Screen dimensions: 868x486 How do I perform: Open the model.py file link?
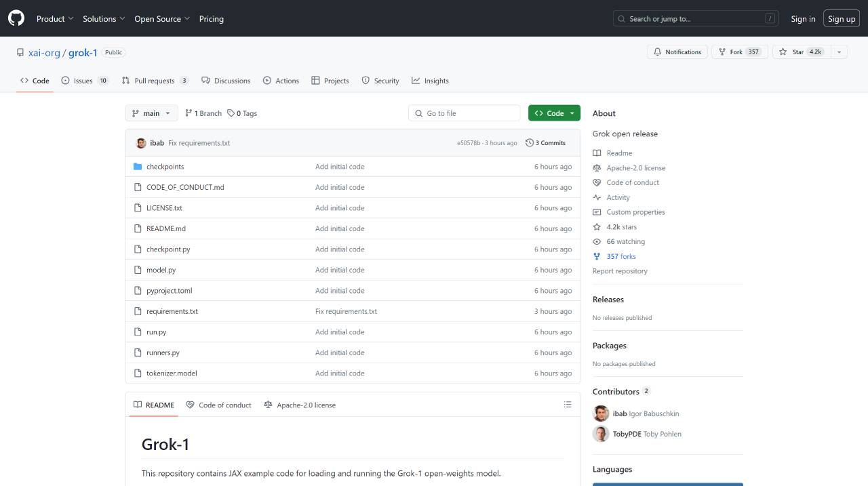[x=161, y=270]
